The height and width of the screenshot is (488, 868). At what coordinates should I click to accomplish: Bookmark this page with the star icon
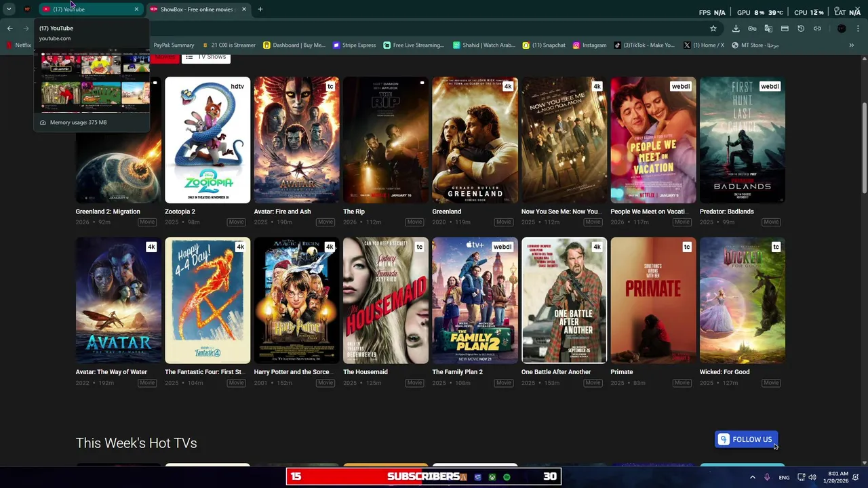713,28
